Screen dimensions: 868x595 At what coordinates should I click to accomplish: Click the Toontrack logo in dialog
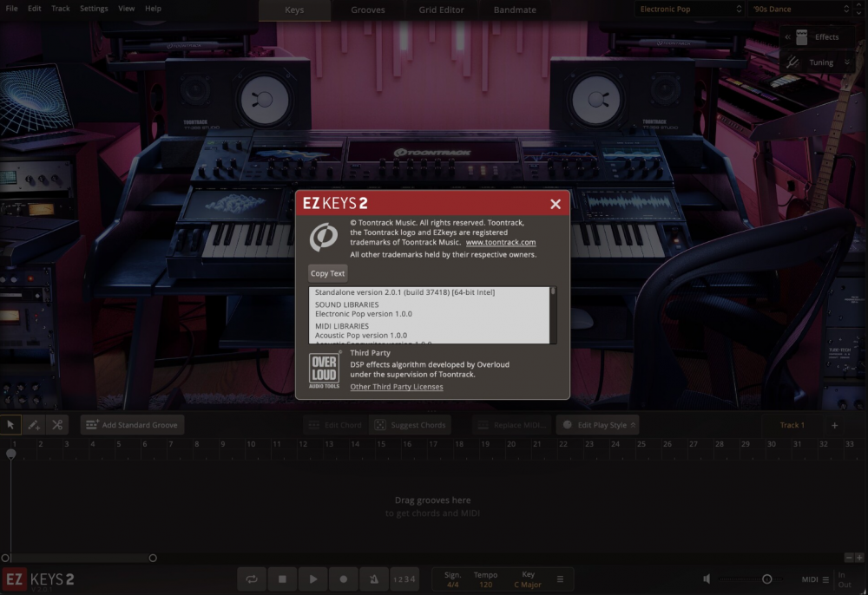click(324, 238)
